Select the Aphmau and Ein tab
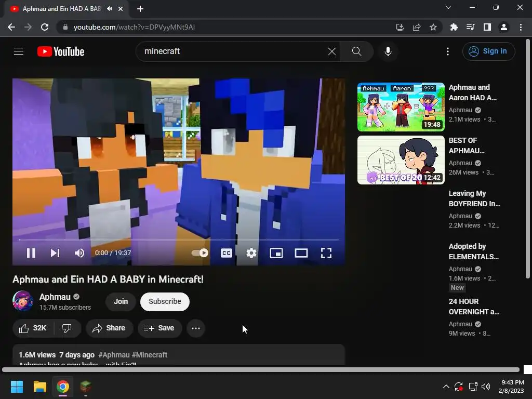 click(61, 9)
